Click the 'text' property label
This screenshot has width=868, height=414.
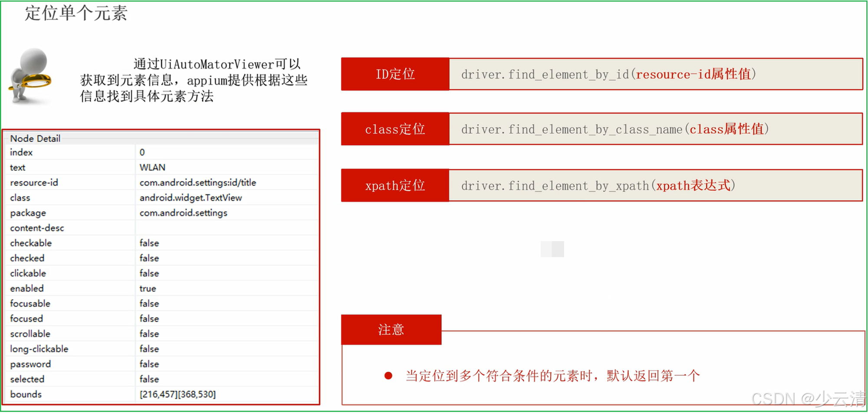(x=18, y=168)
